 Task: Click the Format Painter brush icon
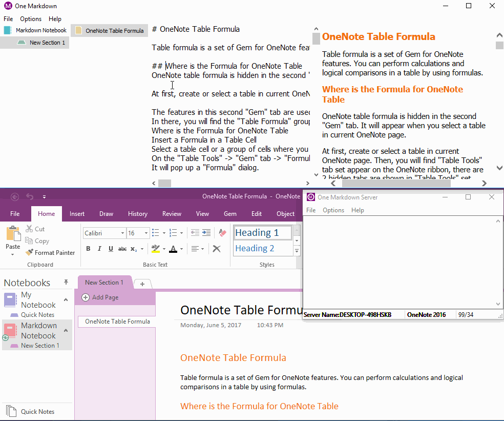29,252
